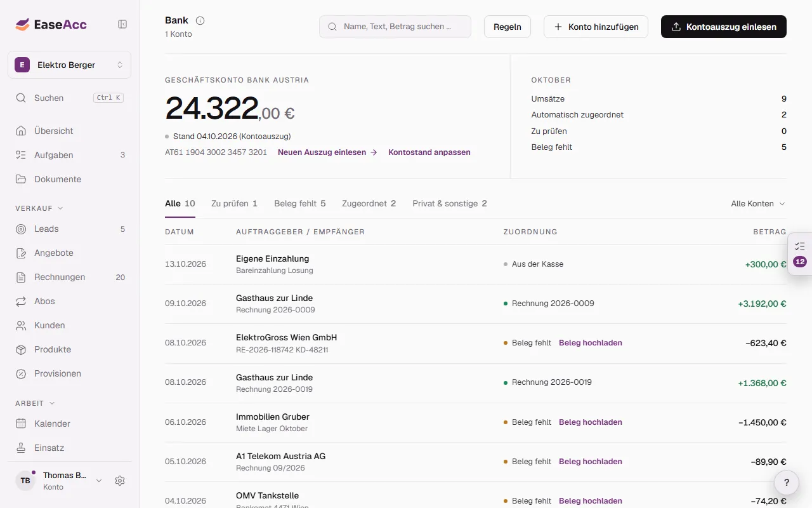
Task: Open the help question mark button
Action: [787, 482]
